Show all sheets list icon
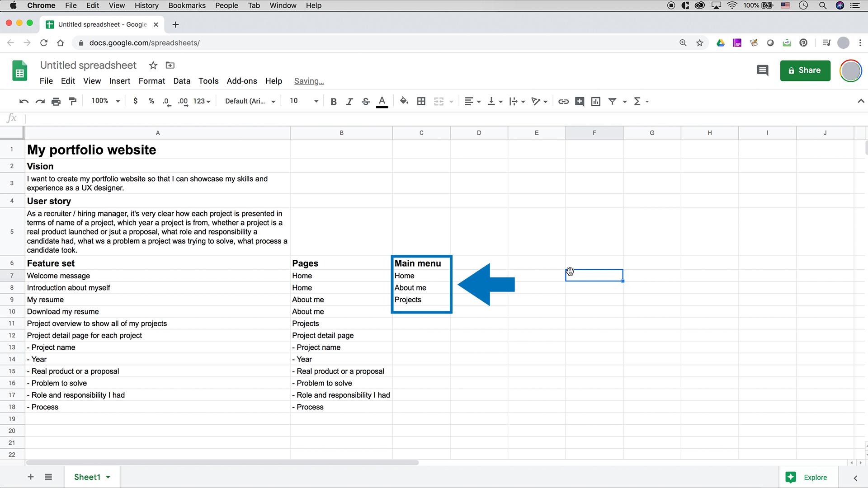 click(x=48, y=477)
